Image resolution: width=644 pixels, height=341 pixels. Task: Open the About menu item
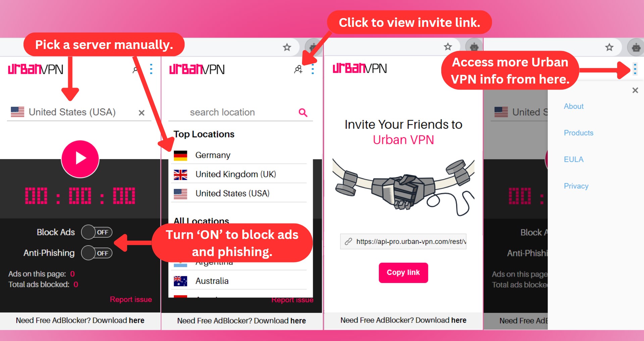coord(574,106)
